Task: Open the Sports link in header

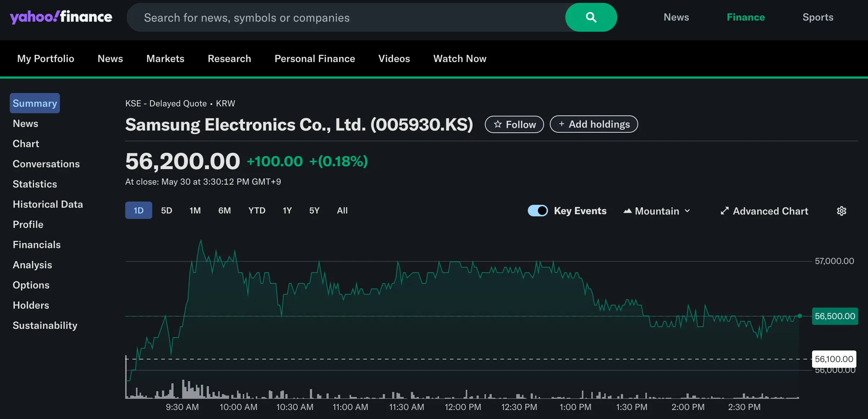Action: [x=818, y=17]
